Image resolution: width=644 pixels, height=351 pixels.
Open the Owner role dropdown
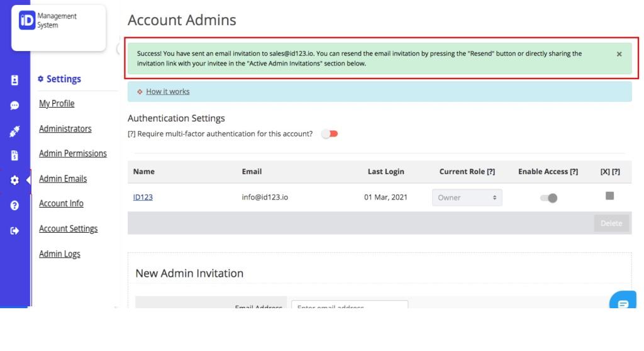[467, 198]
